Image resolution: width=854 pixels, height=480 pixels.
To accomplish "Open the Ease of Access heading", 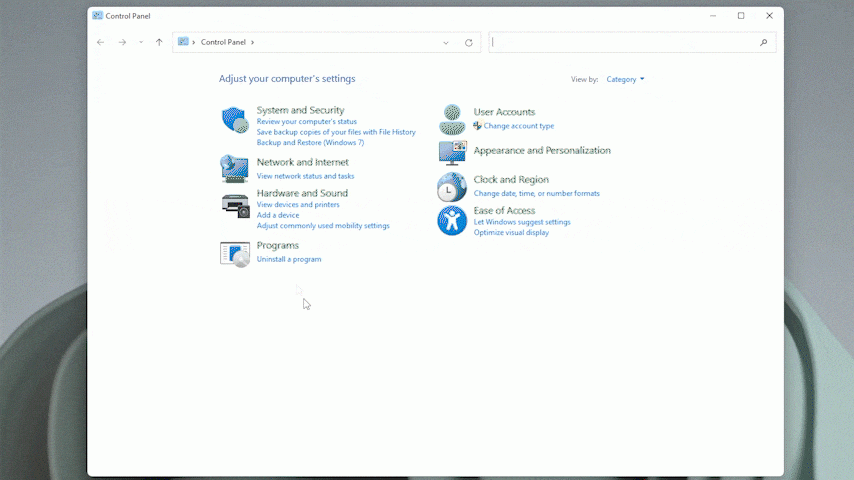I will click(504, 211).
